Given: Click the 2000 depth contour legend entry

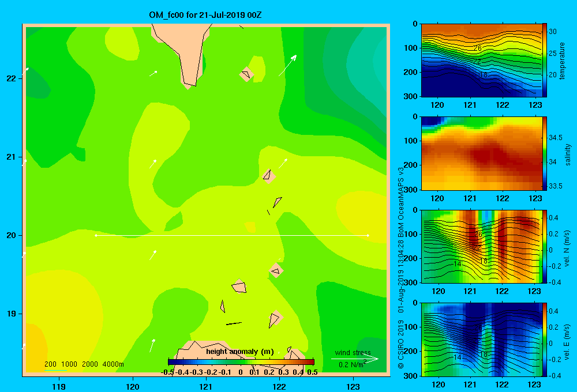Looking at the screenshot, I should [x=90, y=364].
